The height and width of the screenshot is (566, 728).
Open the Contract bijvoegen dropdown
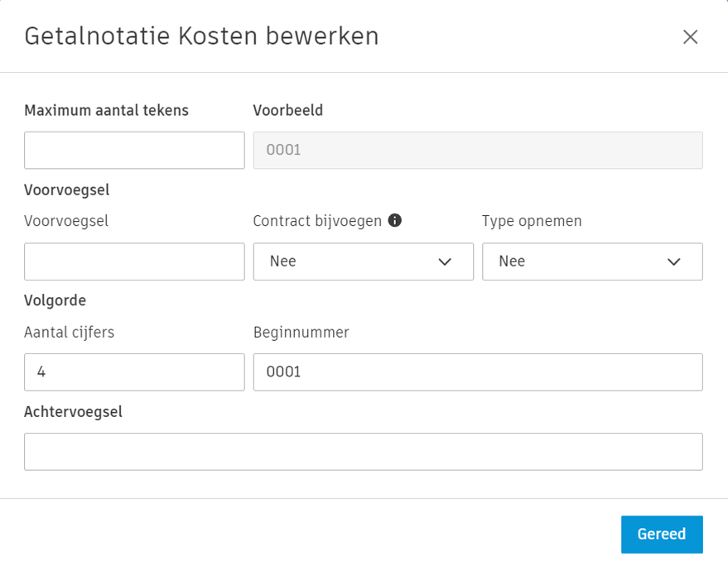(363, 261)
